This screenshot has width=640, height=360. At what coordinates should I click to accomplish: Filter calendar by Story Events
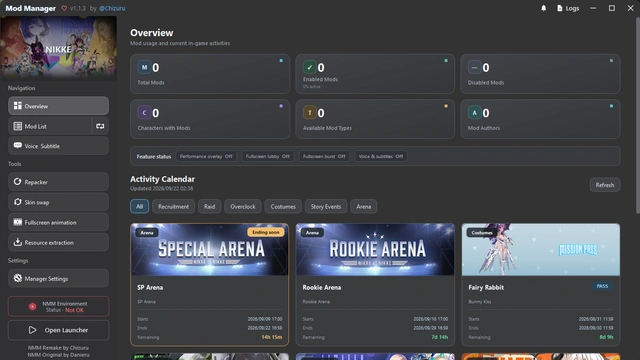(326, 207)
